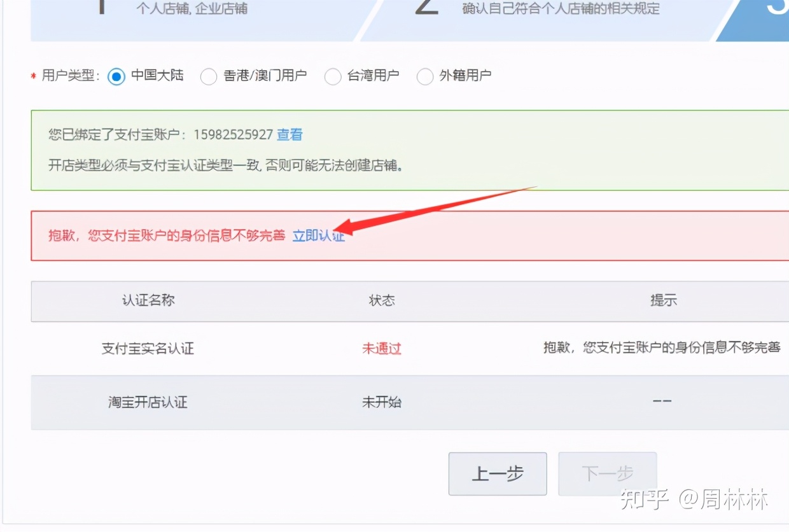Select the 中国大陆 user type radio button
The height and width of the screenshot is (532, 789).
pos(115,76)
